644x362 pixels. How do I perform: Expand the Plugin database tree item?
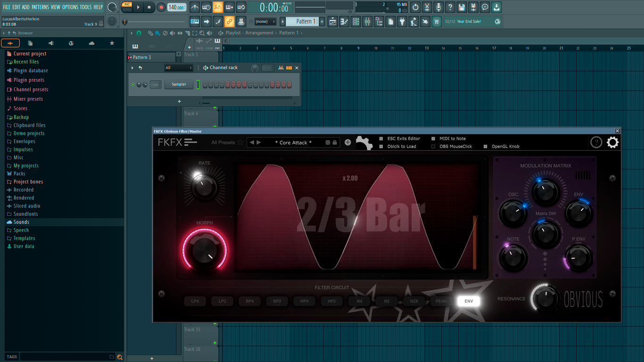(31, 71)
